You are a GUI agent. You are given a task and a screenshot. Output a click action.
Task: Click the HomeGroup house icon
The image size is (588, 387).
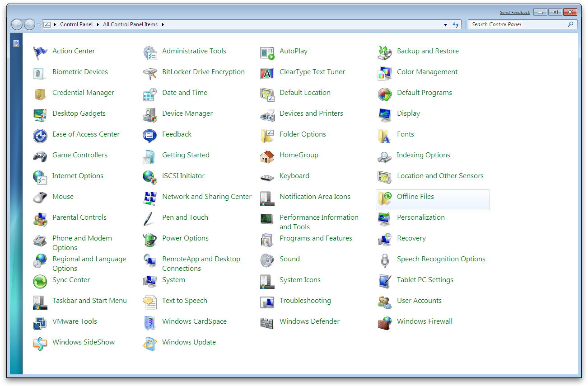coord(267,156)
